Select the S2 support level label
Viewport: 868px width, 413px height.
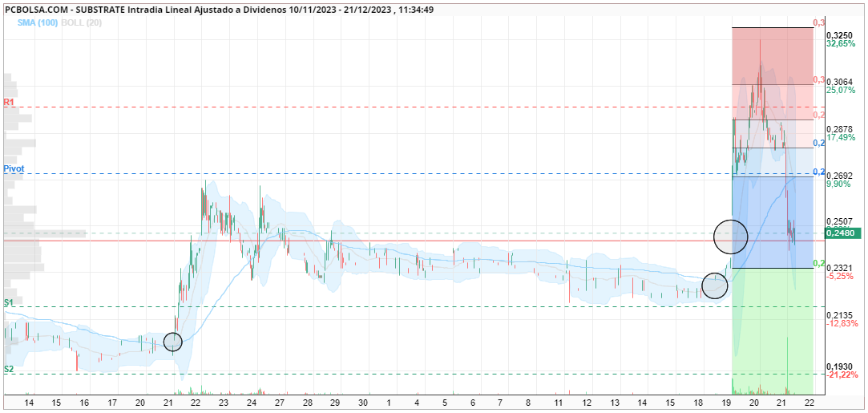pos(8,369)
